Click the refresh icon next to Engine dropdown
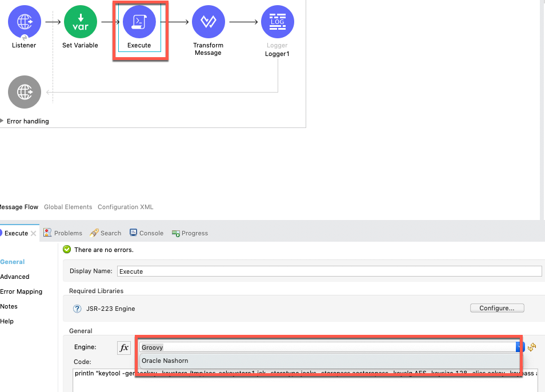545x392 pixels. pyautogui.click(x=531, y=347)
